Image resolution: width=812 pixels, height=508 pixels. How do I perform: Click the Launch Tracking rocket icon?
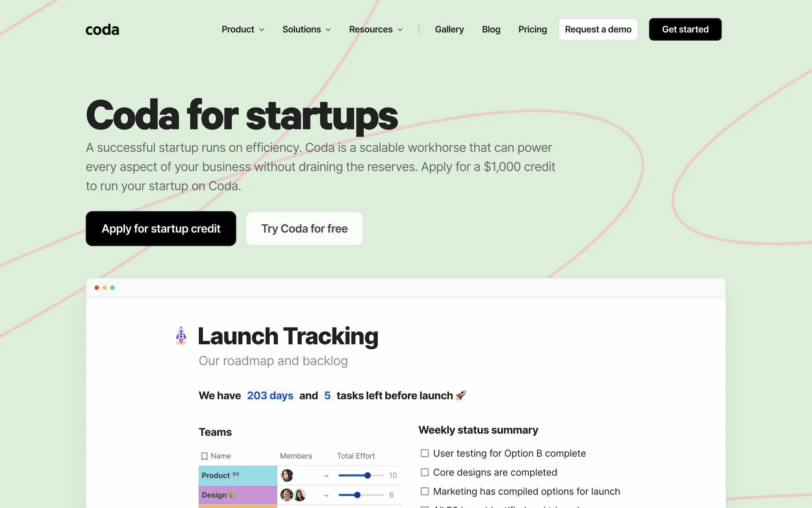181,336
